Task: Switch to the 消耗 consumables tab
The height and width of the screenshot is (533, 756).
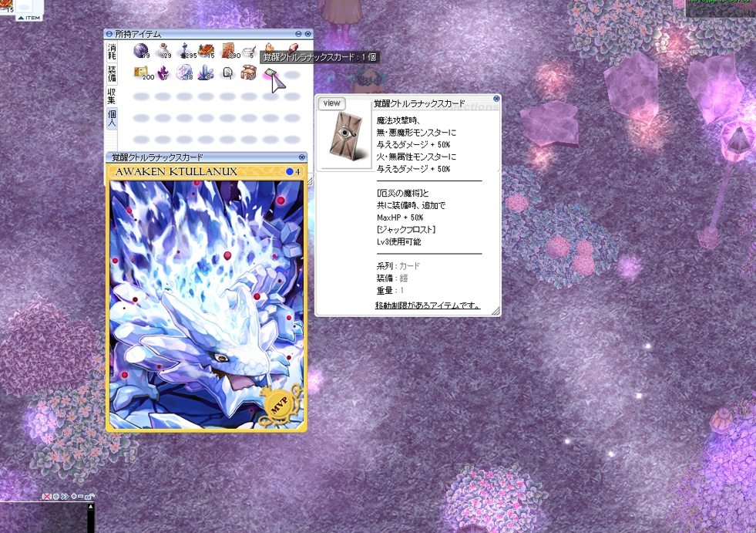Action: tap(112, 52)
